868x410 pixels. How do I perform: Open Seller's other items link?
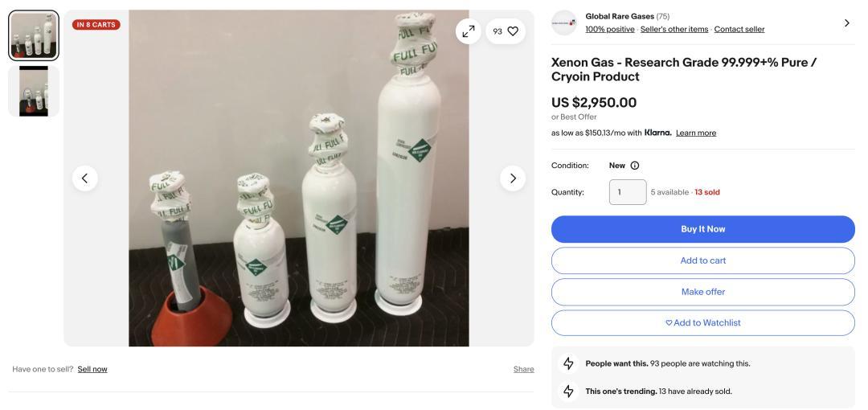click(674, 30)
